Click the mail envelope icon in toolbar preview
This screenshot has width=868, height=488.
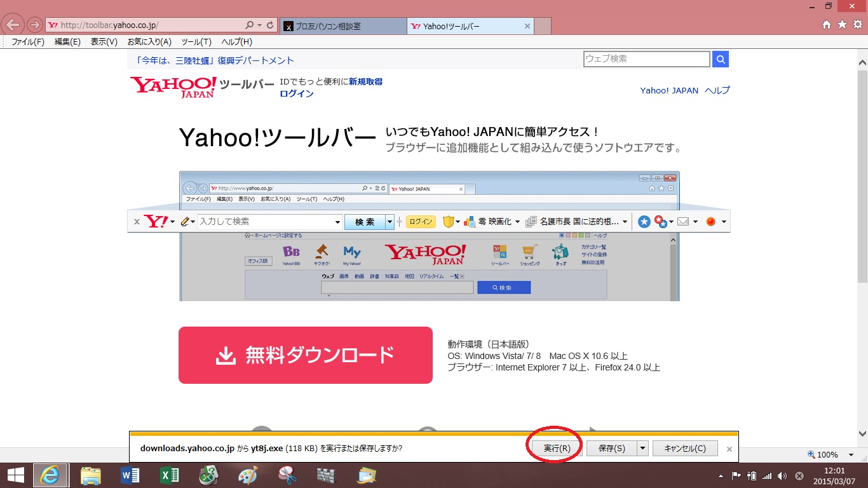coord(683,222)
